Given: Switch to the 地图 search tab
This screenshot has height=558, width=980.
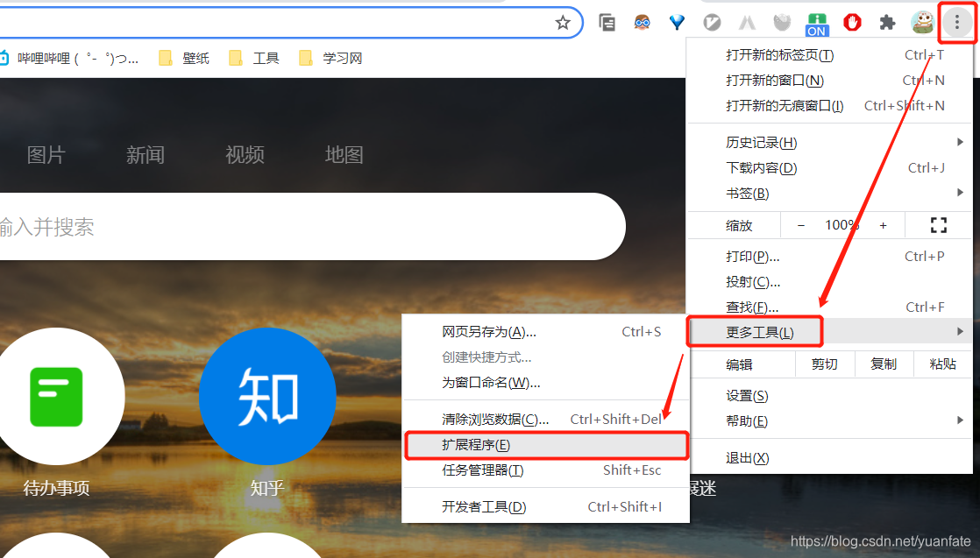Looking at the screenshot, I should coord(344,154).
